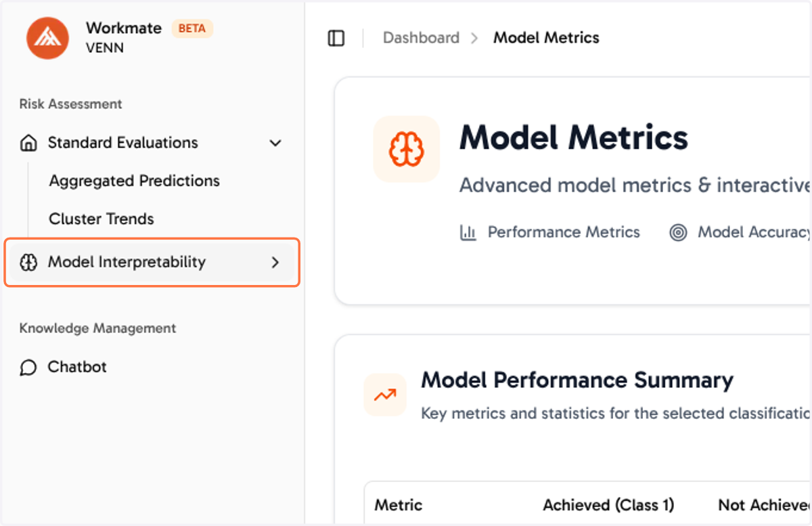Select Standard Evaluations in sidebar
Screen dimensions: 812x526
click(122, 143)
